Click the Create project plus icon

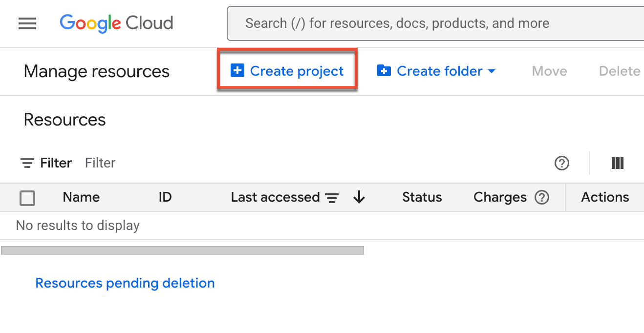pos(237,71)
